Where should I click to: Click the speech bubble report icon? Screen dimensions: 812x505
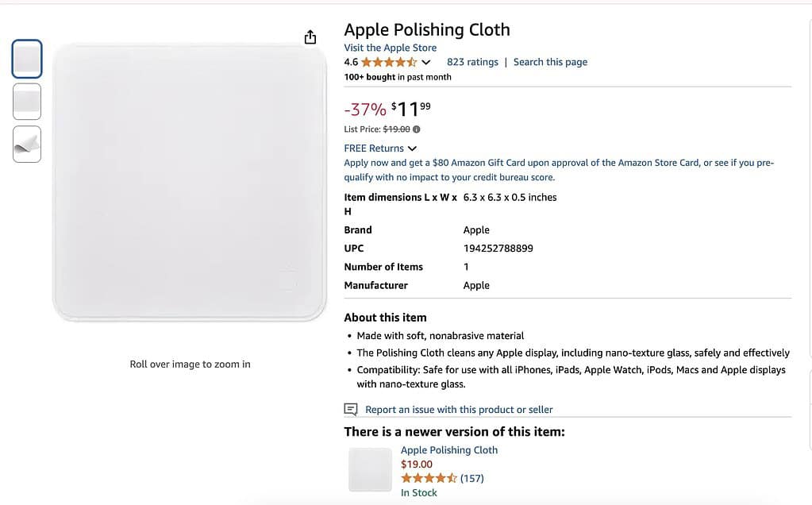coord(351,410)
